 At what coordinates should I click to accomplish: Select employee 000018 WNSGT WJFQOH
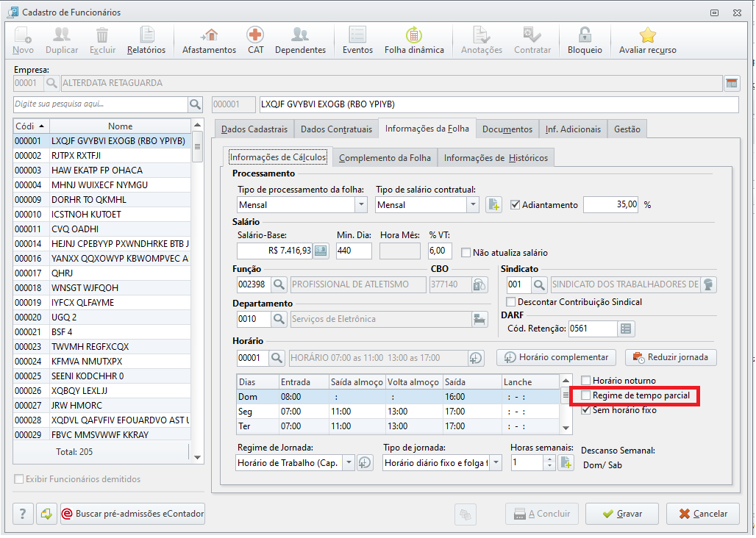(101, 288)
